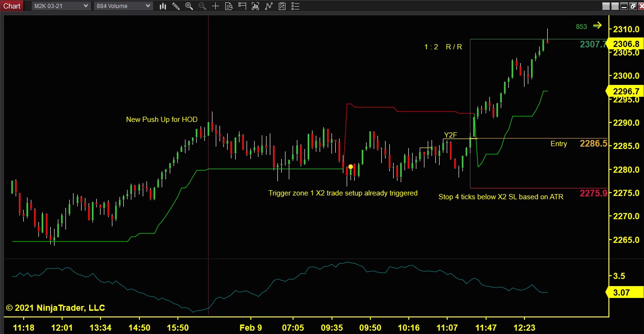644x334 pixels.
Task: Minimize the chart window
Action: pos(625,6)
